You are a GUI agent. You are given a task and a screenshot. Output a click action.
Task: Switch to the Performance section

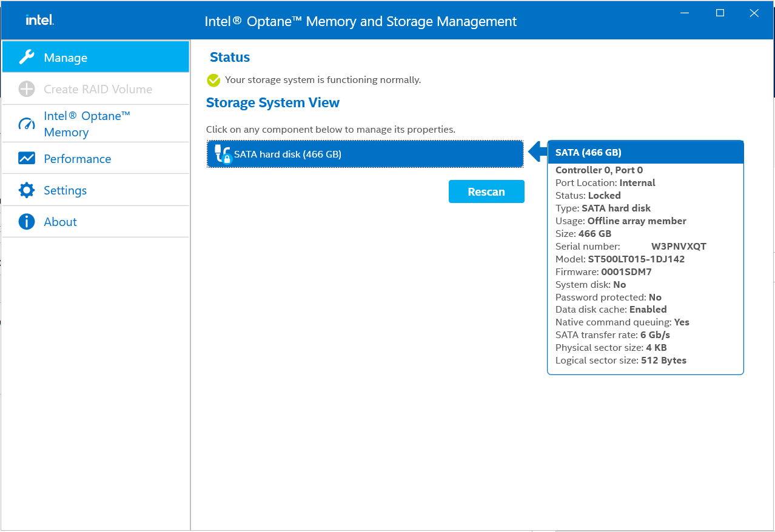pos(77,158)
